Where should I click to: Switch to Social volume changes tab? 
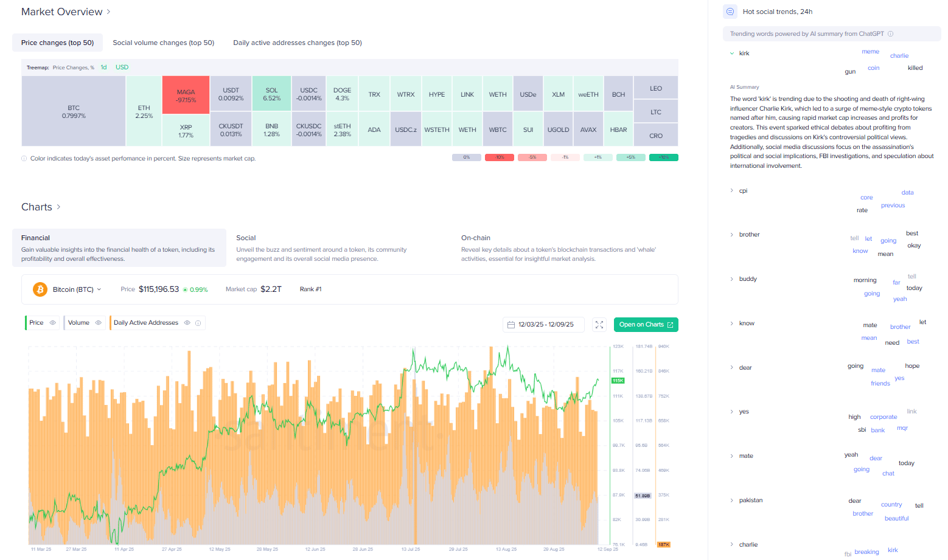click(x=163, y=43)
